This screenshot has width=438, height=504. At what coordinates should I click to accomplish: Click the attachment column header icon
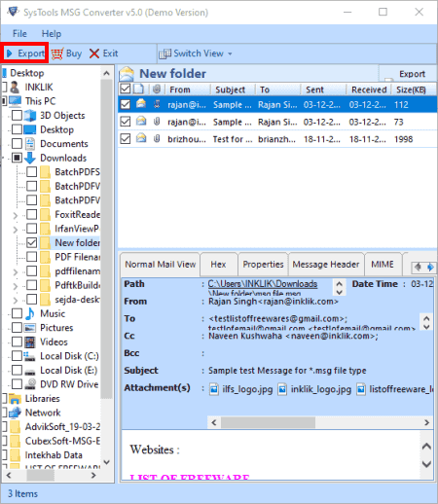tap(157, 90)
